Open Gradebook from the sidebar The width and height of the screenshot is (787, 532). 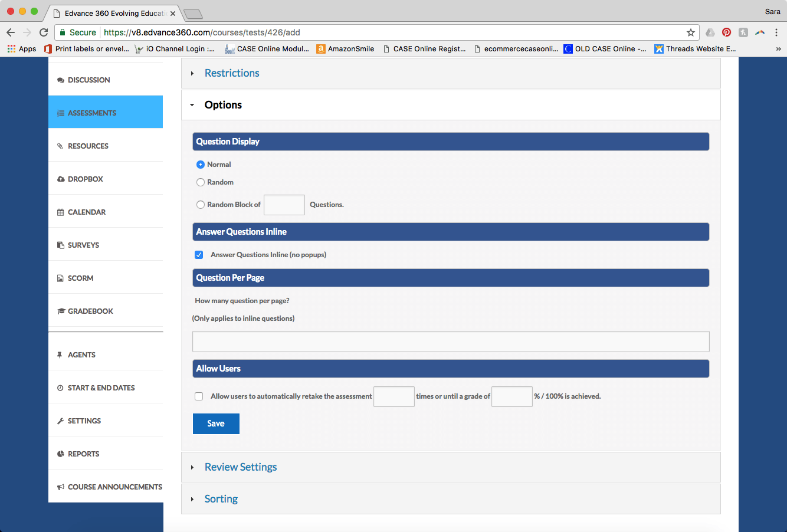click(x=90, y=311)
